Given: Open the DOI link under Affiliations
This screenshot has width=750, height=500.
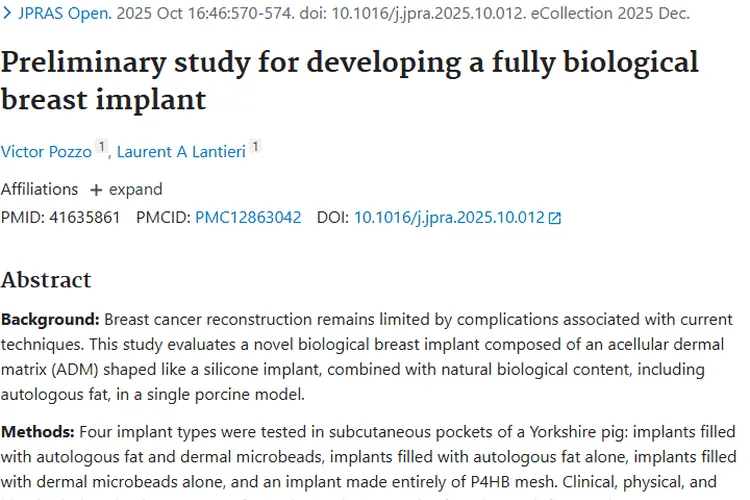Looking at the screenshot, I should point(449,217).
